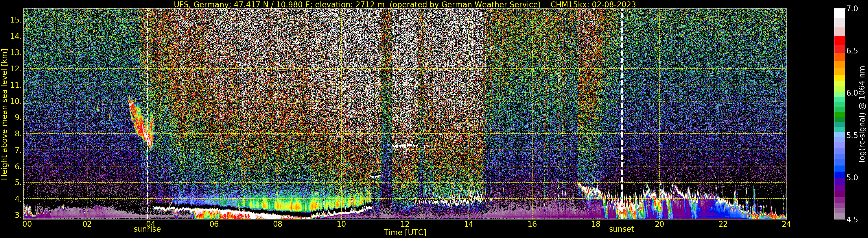Click the bright red colorbar swatch above 6.5

coord(839,40)
